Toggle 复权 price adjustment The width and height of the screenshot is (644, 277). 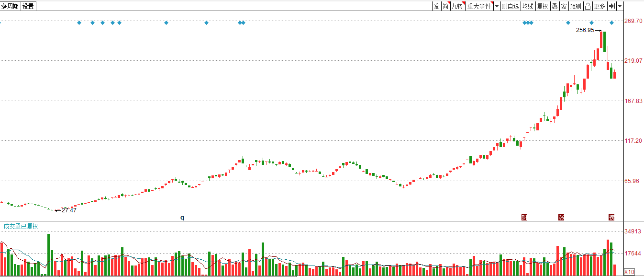[543, 6]
